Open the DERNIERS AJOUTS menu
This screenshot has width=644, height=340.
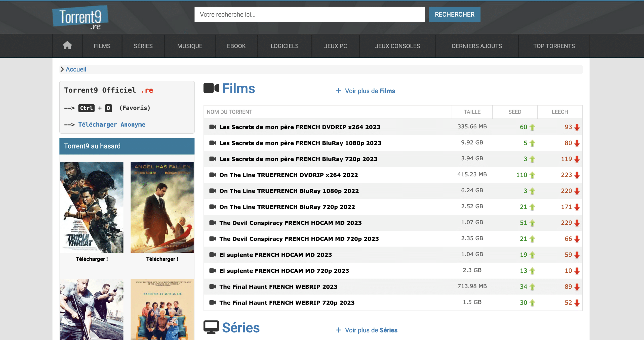(x=477, y=46)
